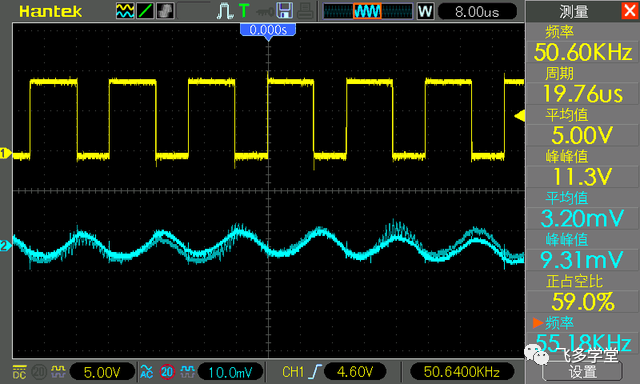Click the CH1 trigger source label
This screenshot has width=640, height=384.
(293, 372)
